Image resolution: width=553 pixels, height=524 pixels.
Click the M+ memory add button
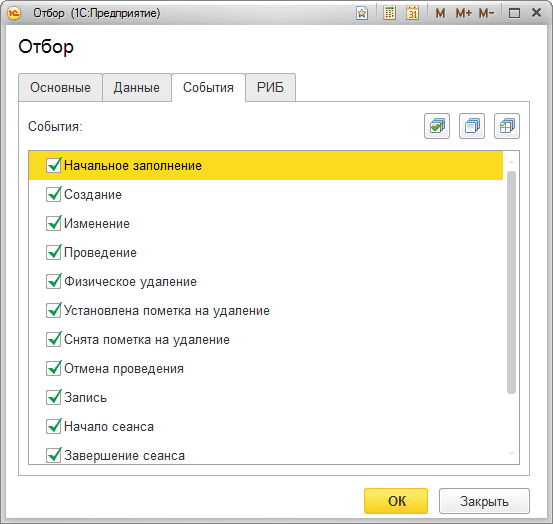(463, 13)
